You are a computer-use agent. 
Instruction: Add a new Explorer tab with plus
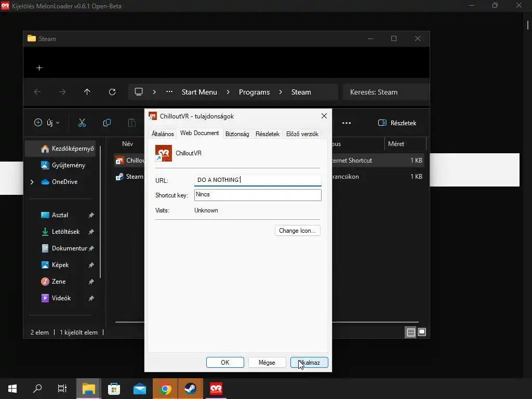pyautogui.click(x=39, y=68)
